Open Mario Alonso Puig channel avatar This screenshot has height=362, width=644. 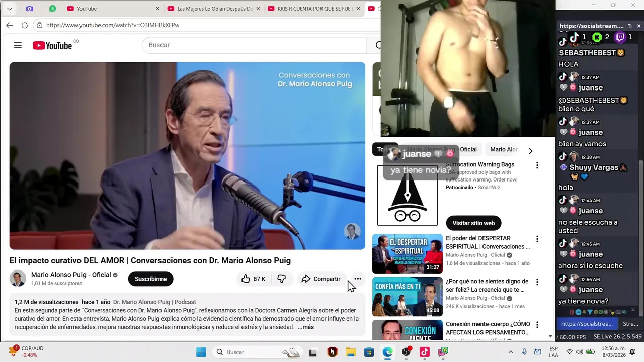click(18, 279)
